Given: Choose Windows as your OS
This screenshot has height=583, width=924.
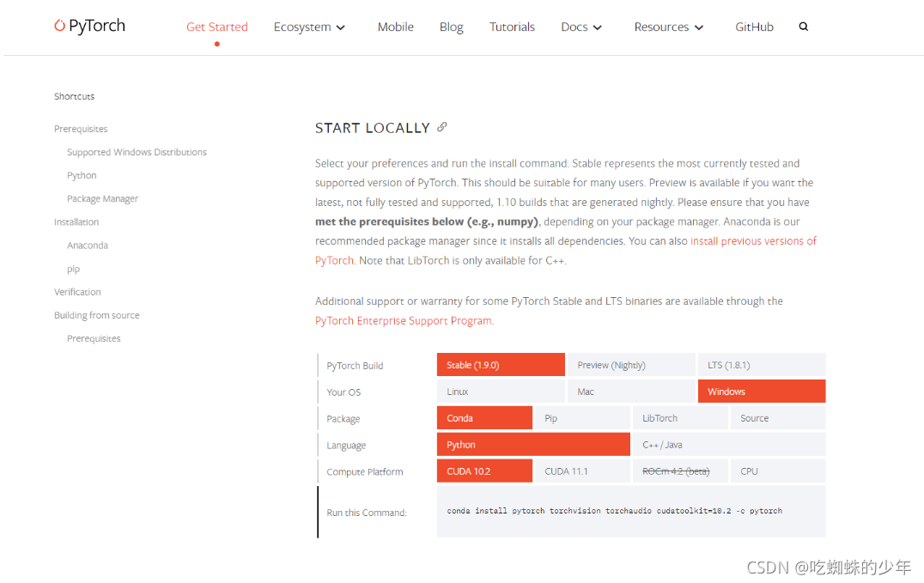Looking at the screenshot, I should 762,392.
